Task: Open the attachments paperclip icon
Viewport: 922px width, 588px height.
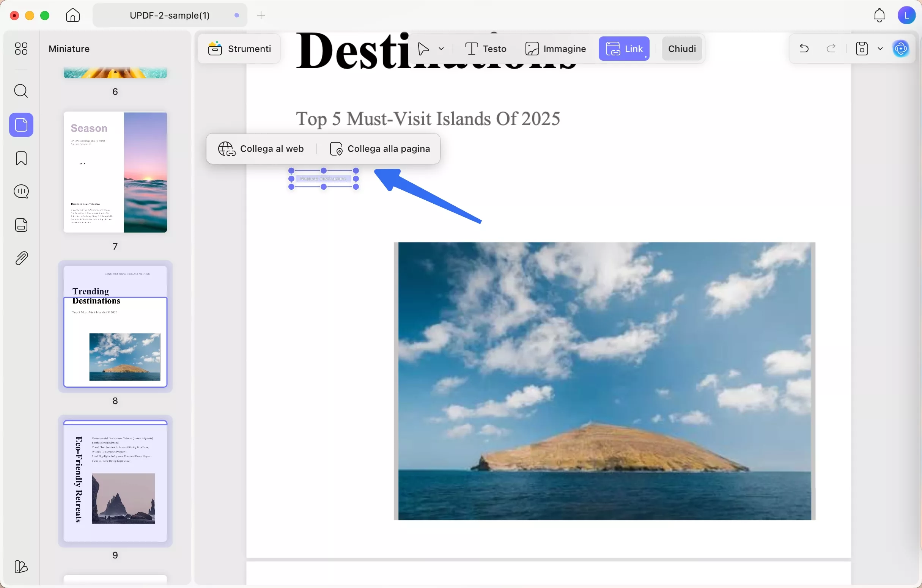Action: (21, 258)
